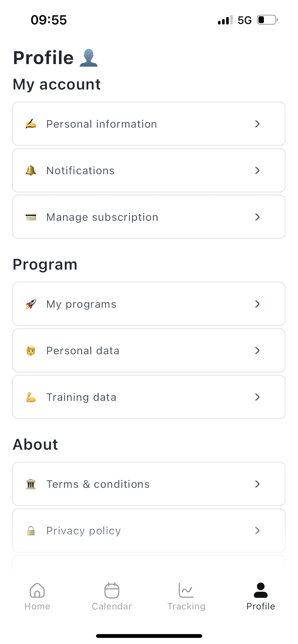Image resolution: width=298 pixels, height=644 pixels.
Task: Open the Training data text label
Action: pos(81,397)
